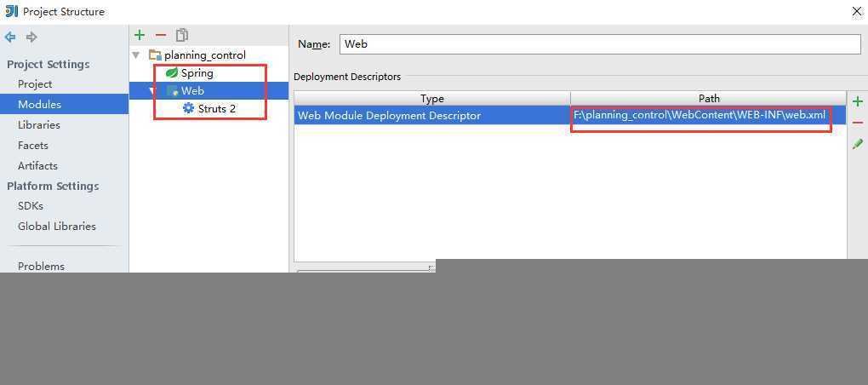
Task: Select the web.xml path cell
Action: click(709, 115)
